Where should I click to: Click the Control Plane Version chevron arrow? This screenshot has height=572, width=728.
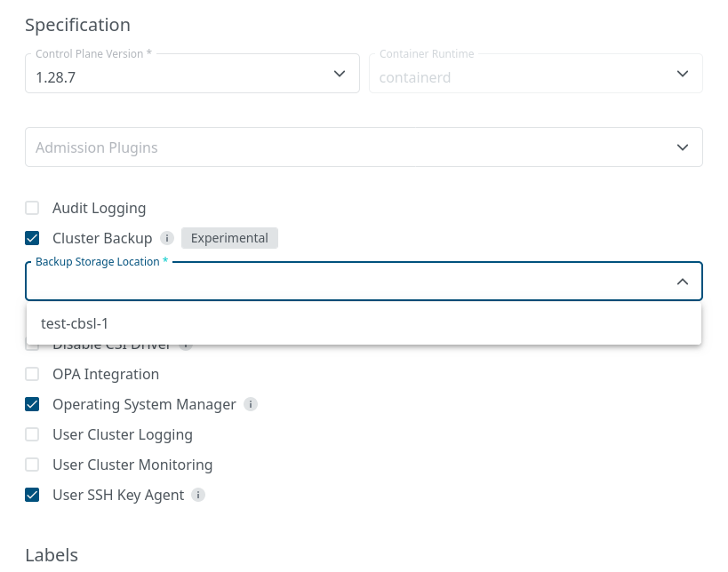pyautogui.click(x=340, y=74)
